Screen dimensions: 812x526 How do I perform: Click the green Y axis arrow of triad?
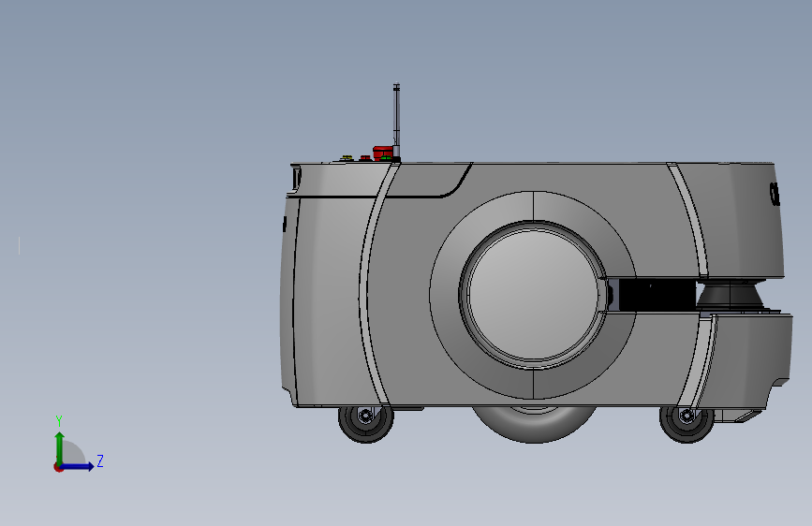pos(60,448)
